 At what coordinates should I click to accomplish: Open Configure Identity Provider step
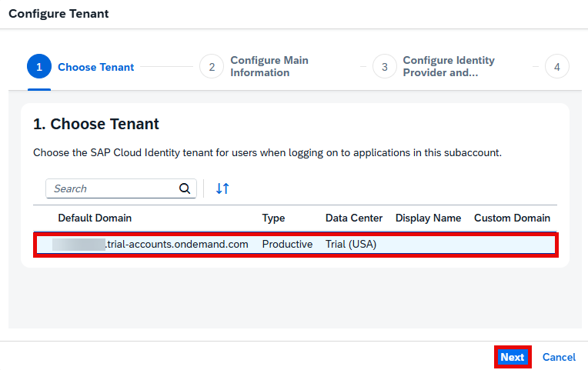[434, 67]
